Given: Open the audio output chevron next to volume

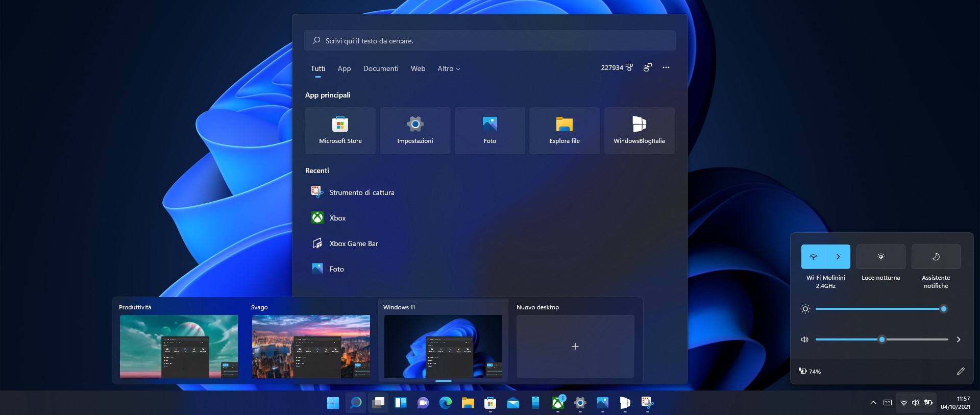Looking at the screenshot, I should pyautogui.click(x=959, y=339).
